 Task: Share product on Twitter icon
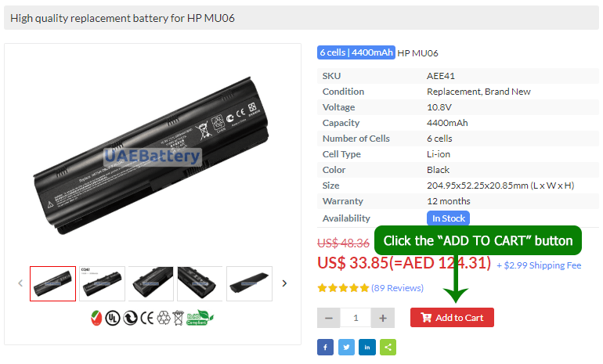tap(346, 347)
